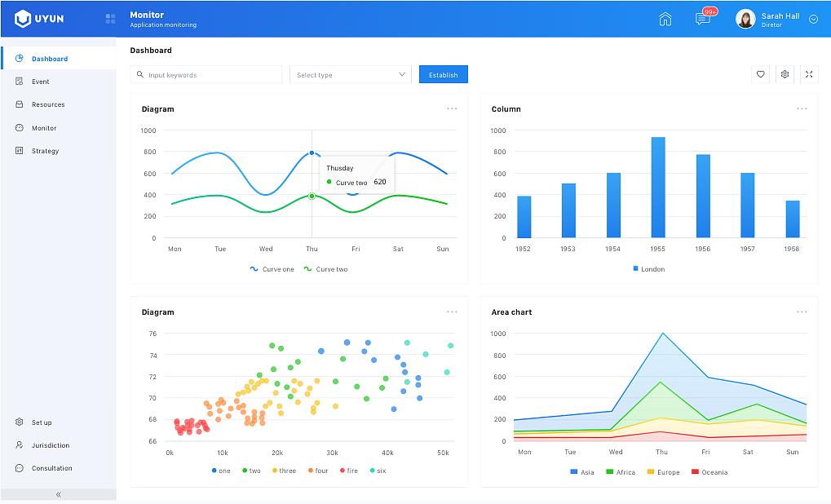Click the Input keywords search field
The height and width of the screenshot is (504, 831).
pyautogui.click(x=212, y=74)
